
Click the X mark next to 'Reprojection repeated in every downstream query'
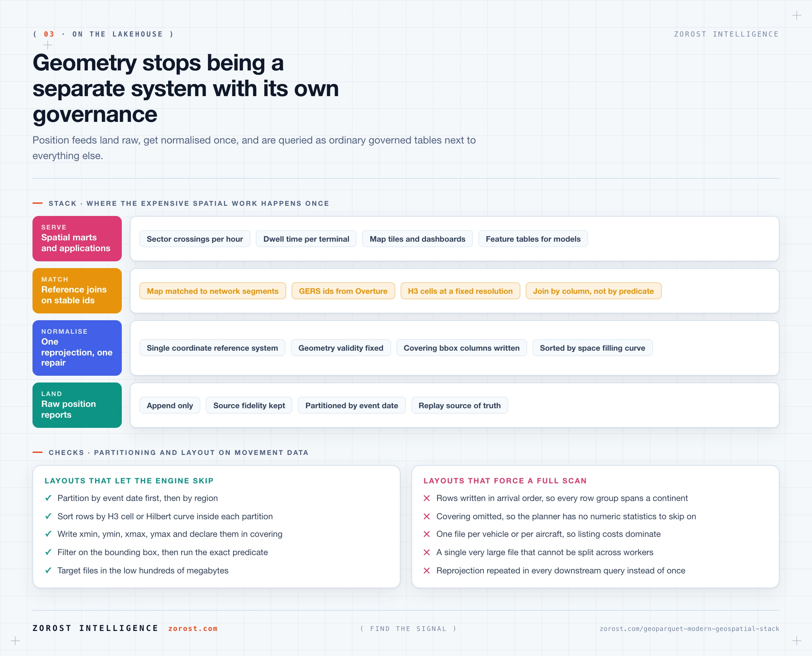click(x=427, y=571)
